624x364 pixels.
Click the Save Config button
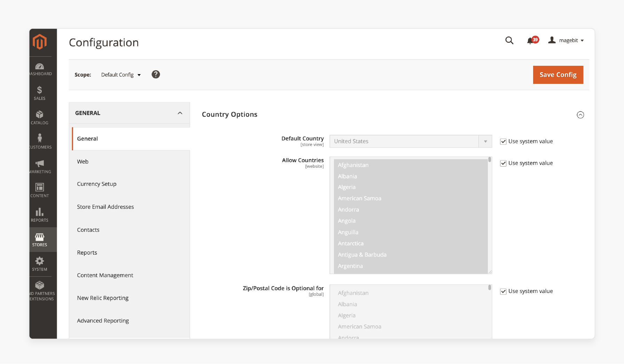[558, 75]
